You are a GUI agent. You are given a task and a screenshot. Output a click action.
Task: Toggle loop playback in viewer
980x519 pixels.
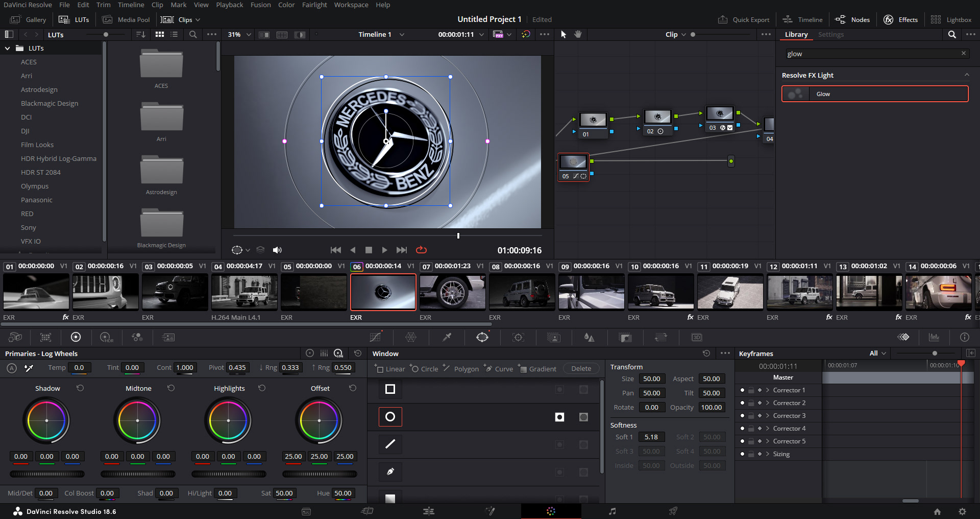point(421,250)
